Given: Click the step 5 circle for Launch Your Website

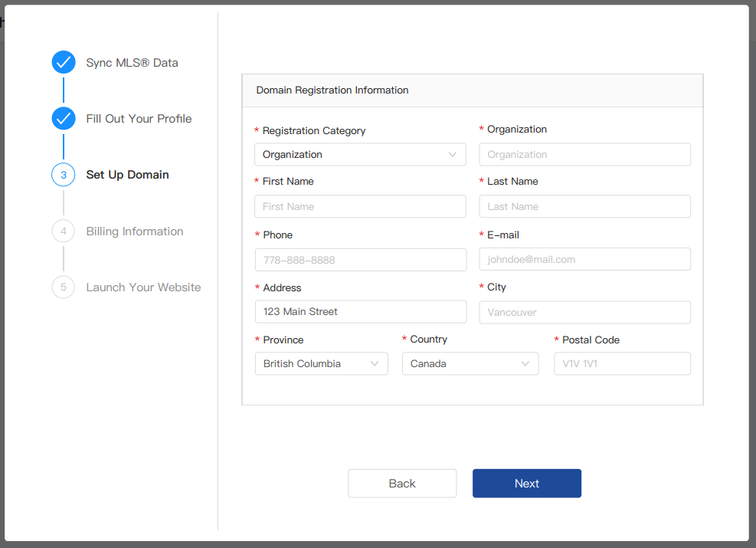Looking at the screenshot, I should (64, 287).
